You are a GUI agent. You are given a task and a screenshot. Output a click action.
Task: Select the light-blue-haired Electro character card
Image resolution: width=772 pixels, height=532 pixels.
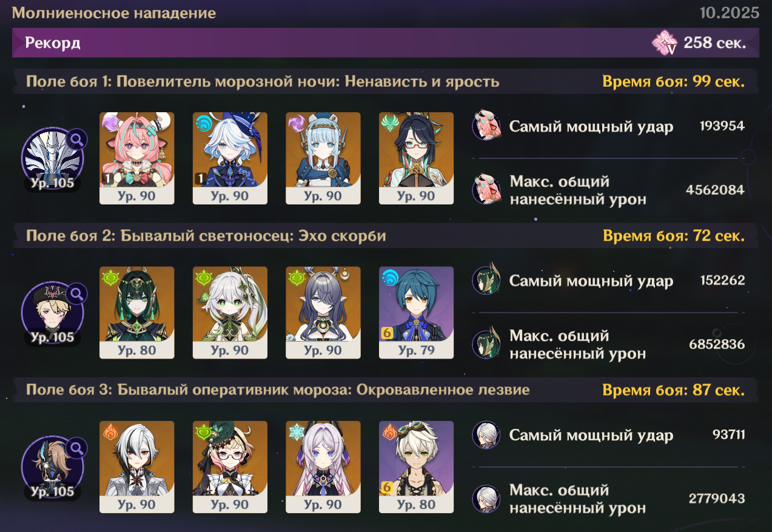tap(323, 158)
